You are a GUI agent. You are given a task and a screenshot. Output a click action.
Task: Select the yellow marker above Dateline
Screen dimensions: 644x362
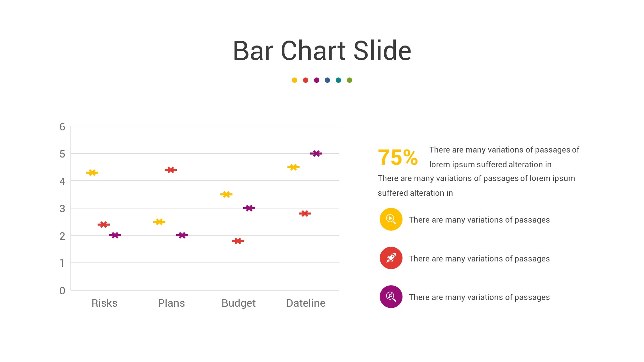click(x=293, y=167)
